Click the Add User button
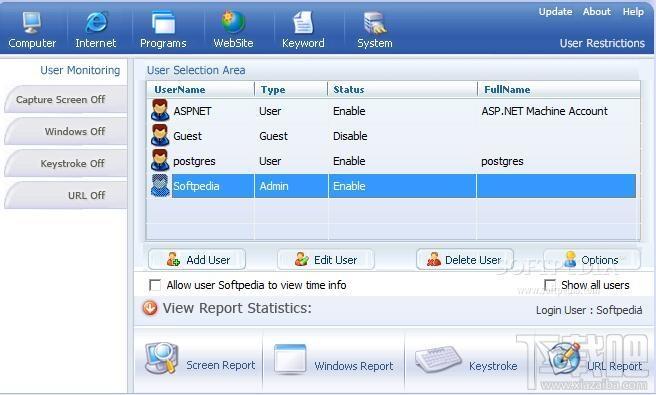656x395 pixels. pyautogui.click(x=197, y=260)
